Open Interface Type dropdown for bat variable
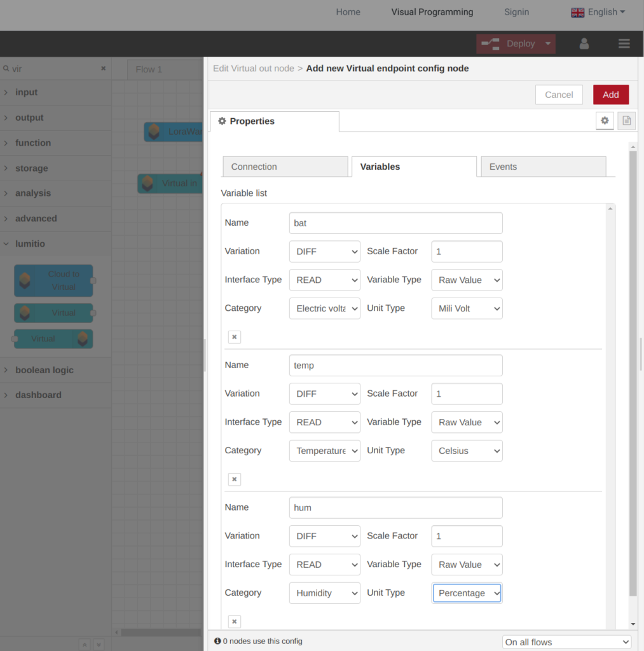 click(x=325, y=280)
